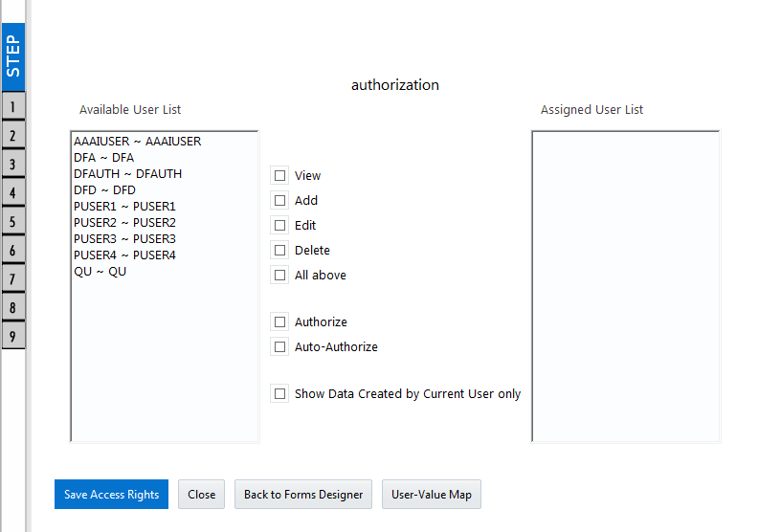Go Back to Forms Designer

(x=303, y=495)
